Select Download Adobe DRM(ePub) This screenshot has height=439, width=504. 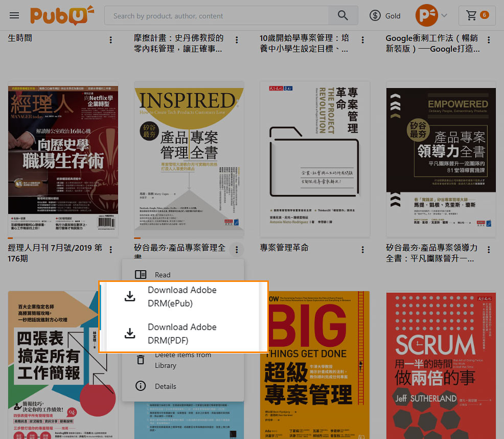(182, 296)
